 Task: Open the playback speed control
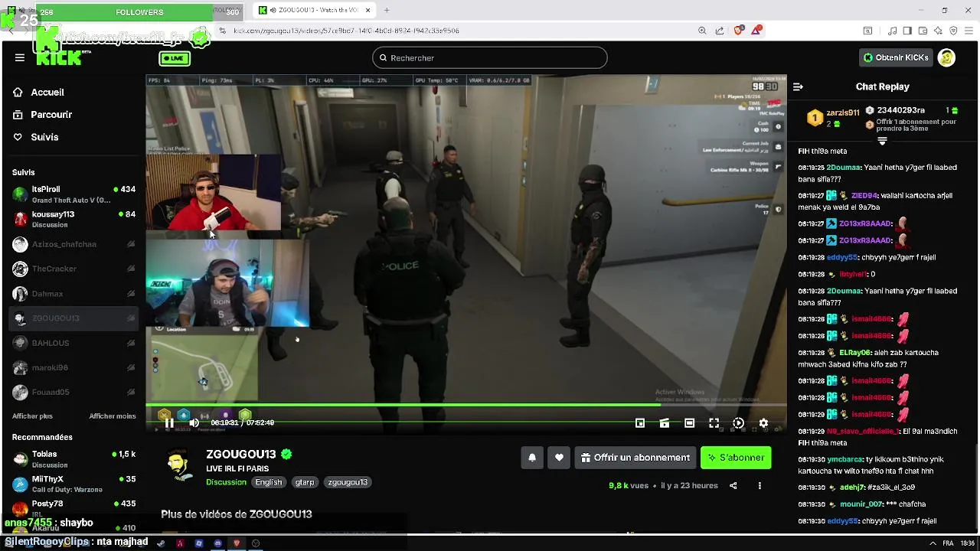738,423
